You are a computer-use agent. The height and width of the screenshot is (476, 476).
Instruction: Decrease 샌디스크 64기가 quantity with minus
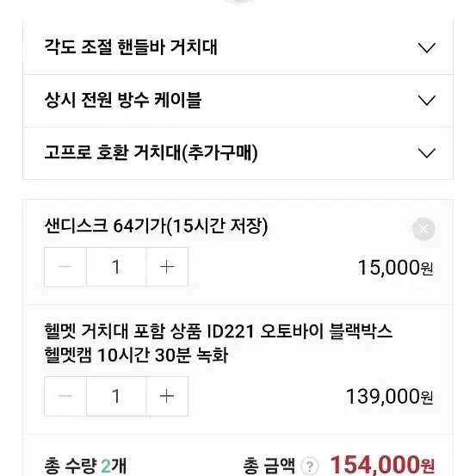pyautogui.click(x=65, y=267)
